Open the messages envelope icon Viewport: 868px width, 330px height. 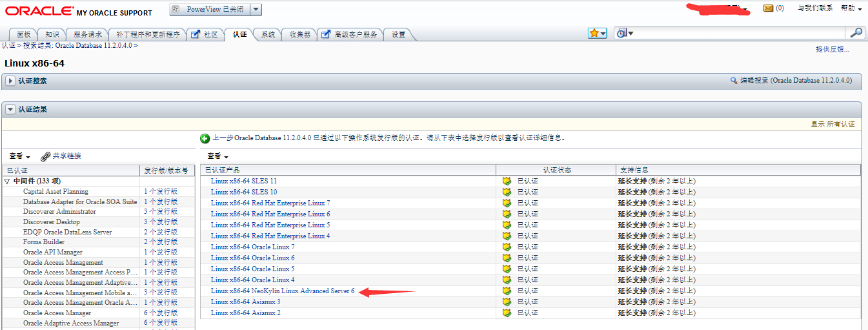click(x=768, y=8)
